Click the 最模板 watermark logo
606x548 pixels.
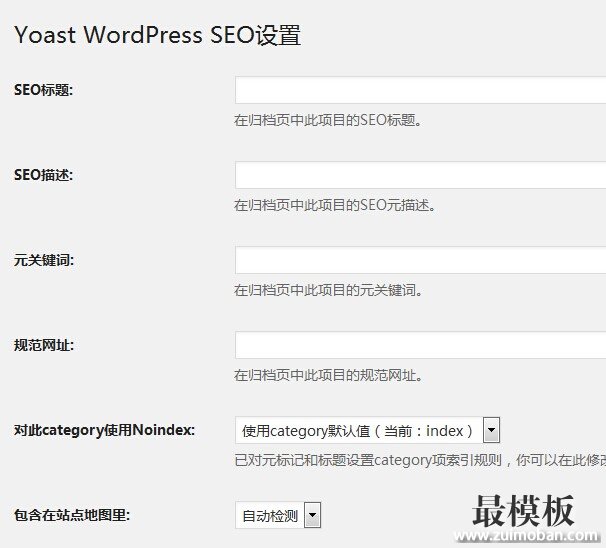tap(524, 514)
